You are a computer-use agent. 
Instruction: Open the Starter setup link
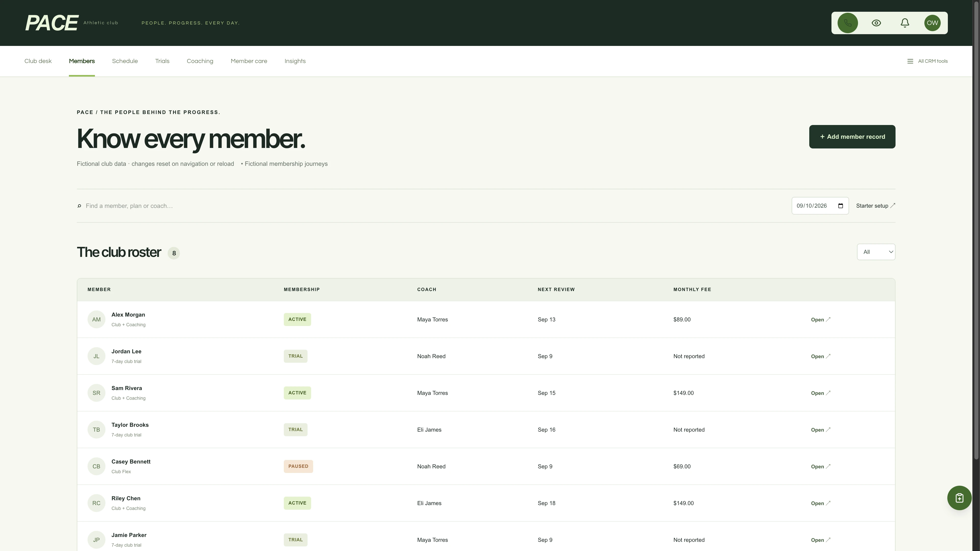(876, 206)
